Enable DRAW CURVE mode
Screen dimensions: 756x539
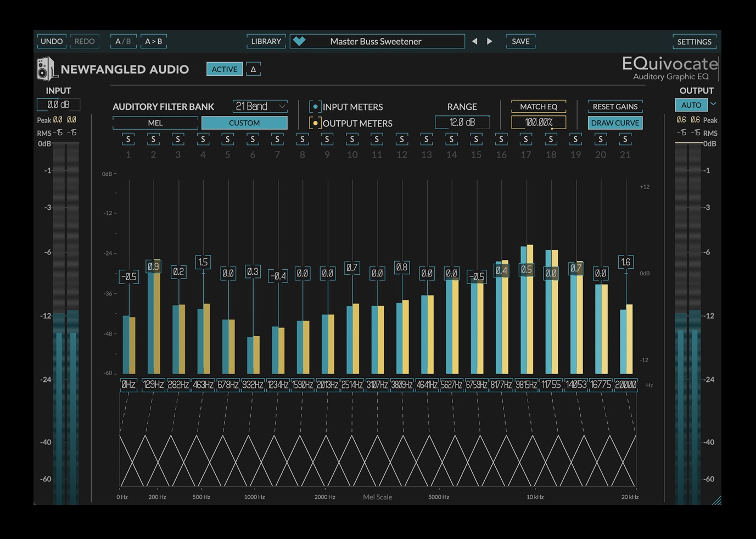pyautogui.click(x=615, y=123)
